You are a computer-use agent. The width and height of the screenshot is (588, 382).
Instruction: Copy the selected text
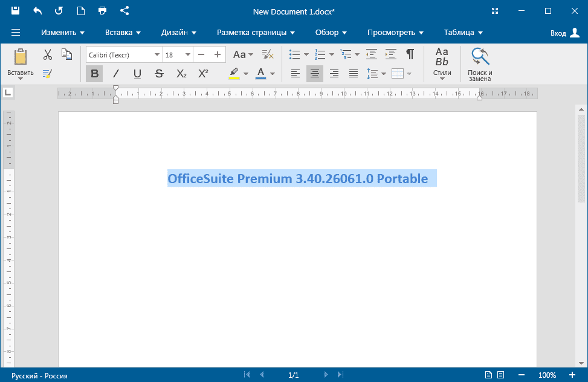click(x=66, y=54)
